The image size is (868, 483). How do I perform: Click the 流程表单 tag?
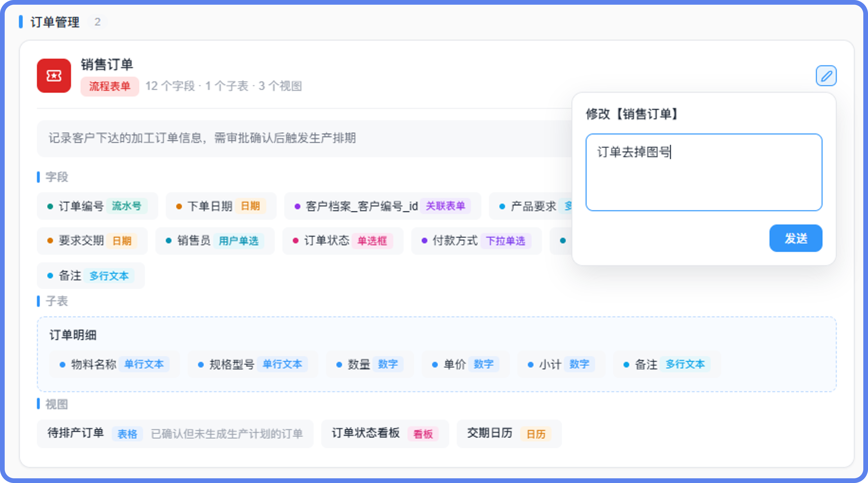coord(109,86)
